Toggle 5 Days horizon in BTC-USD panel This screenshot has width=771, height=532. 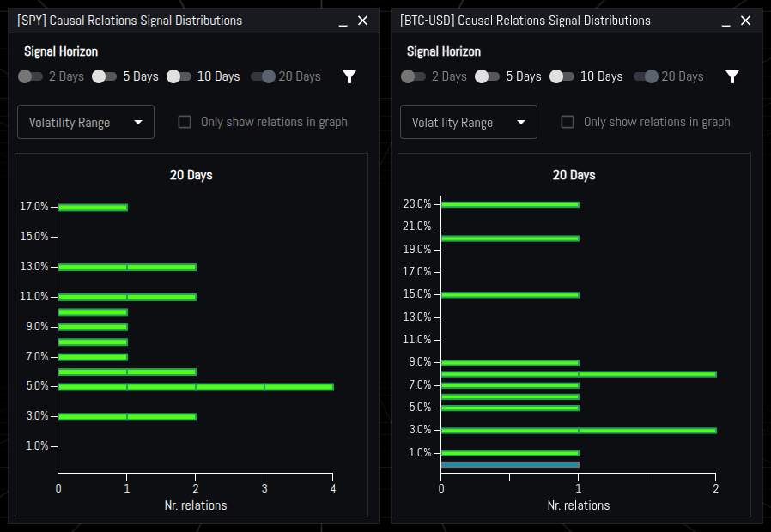point(488,76)
